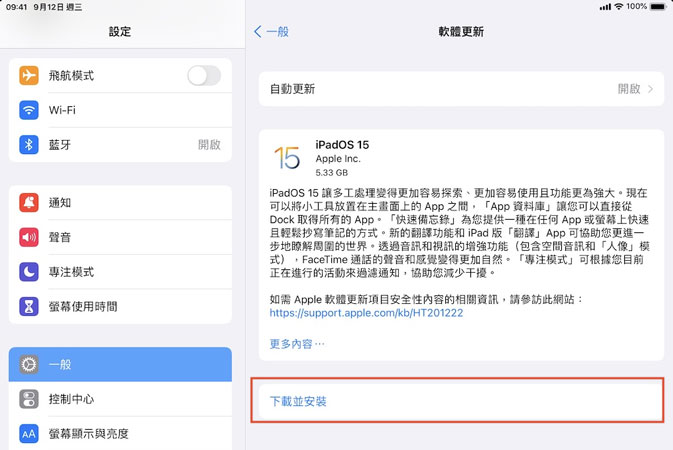Tap the 9月12日 週三 date text
673x450 pixels.
58,7
